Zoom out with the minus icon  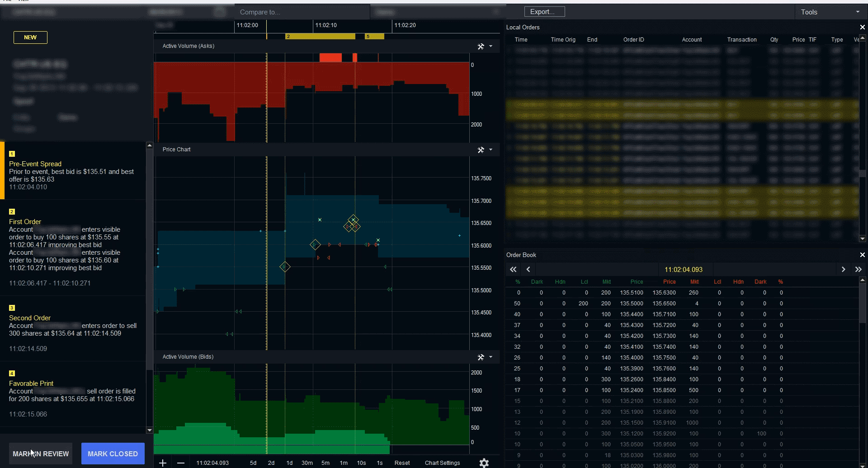point(181,463)
